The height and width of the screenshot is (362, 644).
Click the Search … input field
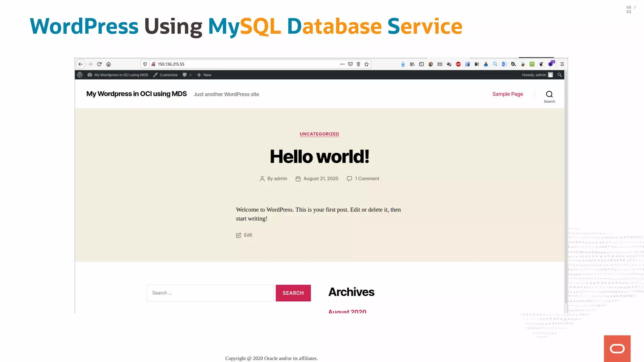point(210,293)
